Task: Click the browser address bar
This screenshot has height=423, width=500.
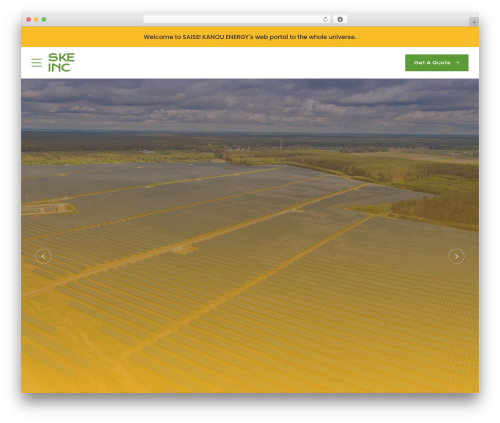Action: click(237, 20)
